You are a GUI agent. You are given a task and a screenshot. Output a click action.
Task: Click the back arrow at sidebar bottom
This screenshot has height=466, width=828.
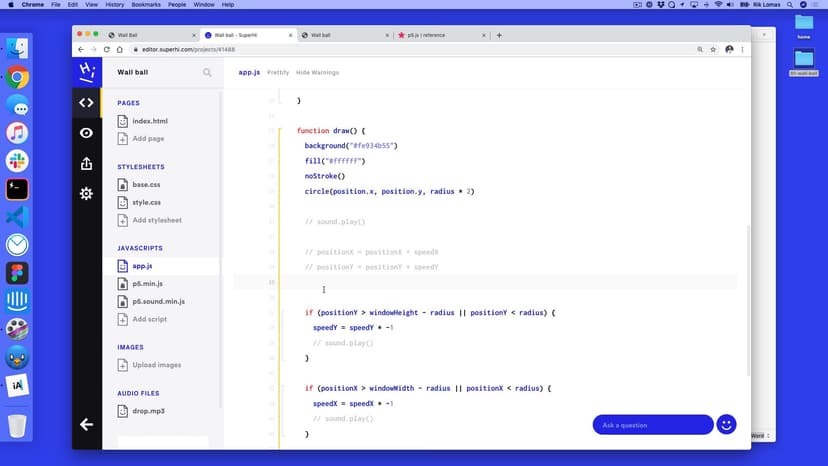[x=86, y=424]
